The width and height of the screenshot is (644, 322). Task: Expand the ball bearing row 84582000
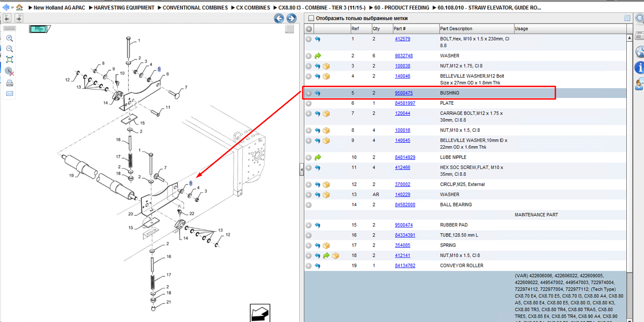click(x=308, y=205)
